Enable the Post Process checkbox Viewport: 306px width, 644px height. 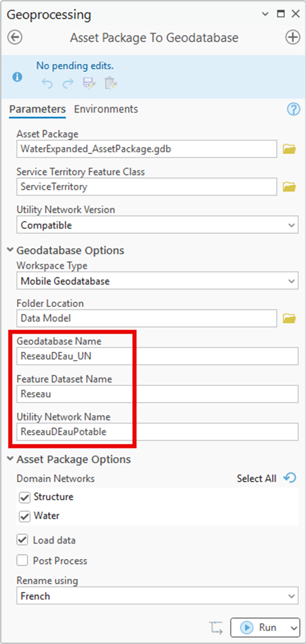point(22,561)
